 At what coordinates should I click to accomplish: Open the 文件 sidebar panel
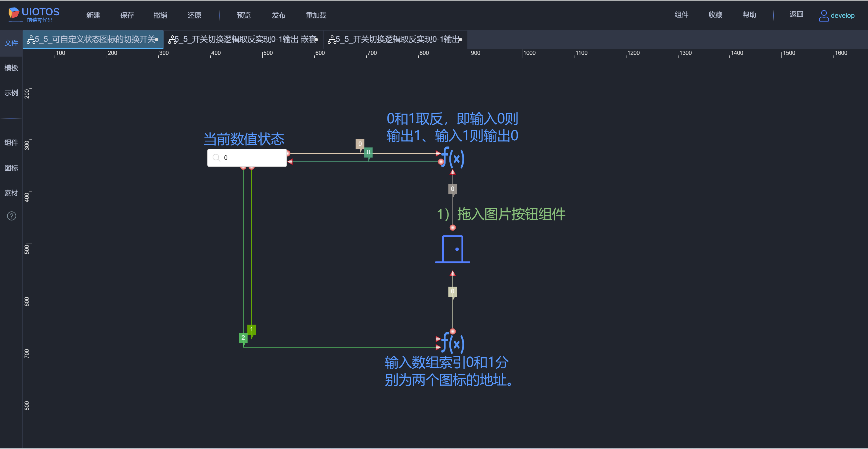tap(11, 43)
